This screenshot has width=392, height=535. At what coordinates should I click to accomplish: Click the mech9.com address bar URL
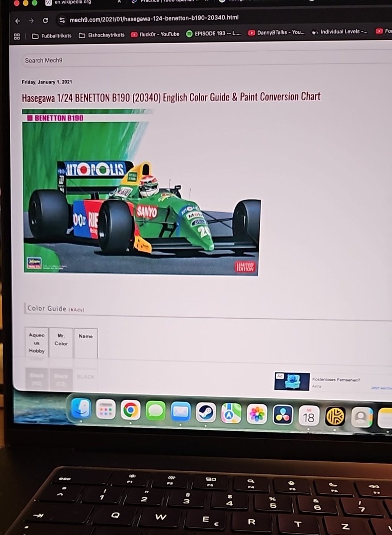click(x=154, y=18)
